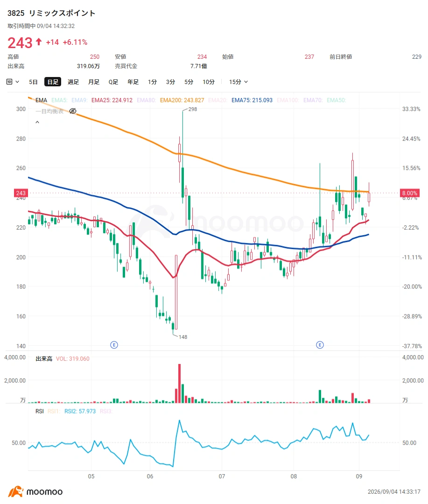Click the 298 high price annotation
Image resolution: width=428 pixels, height=504 pixels.
coord(193,109)
